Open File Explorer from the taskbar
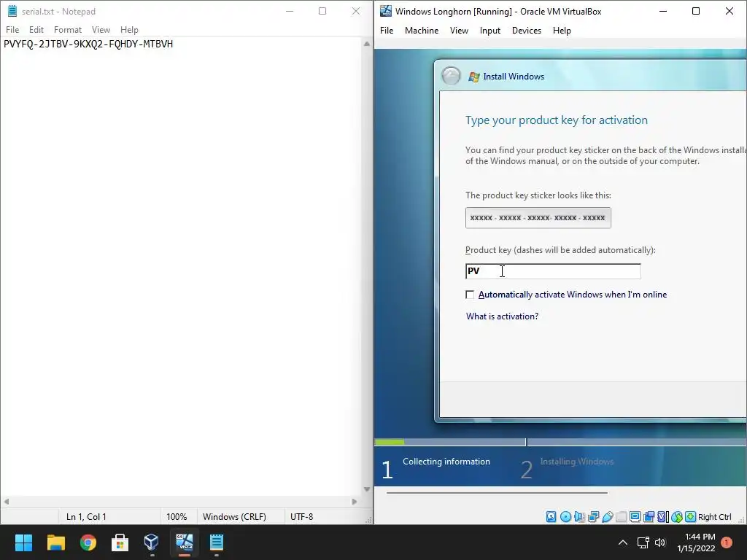Image resolution: width=747 pixels, height=560 pixels. pos(55,542)
